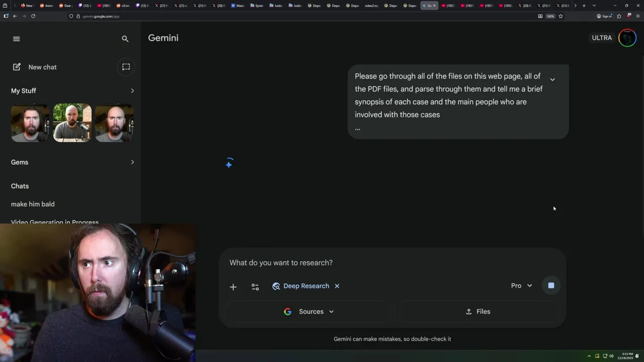
Task: Open the middle My Stuff thumbnail
Action: (72, 123)
